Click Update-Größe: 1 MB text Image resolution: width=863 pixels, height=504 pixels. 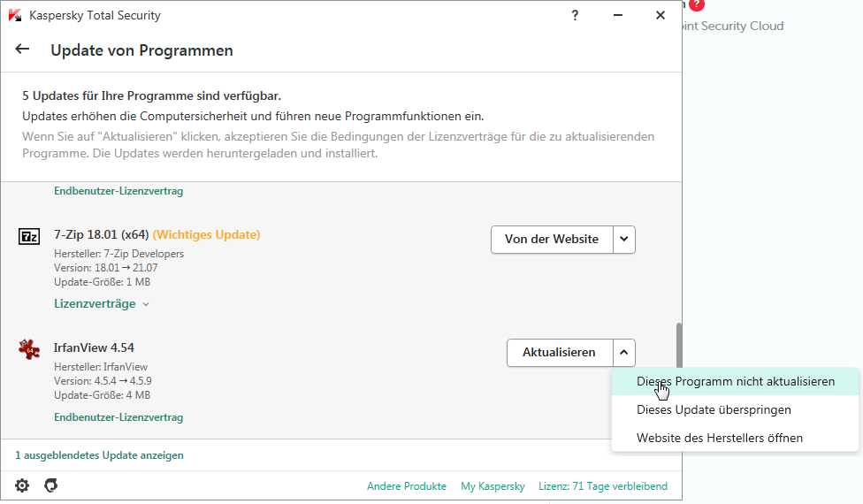click(x=103, y=282)
